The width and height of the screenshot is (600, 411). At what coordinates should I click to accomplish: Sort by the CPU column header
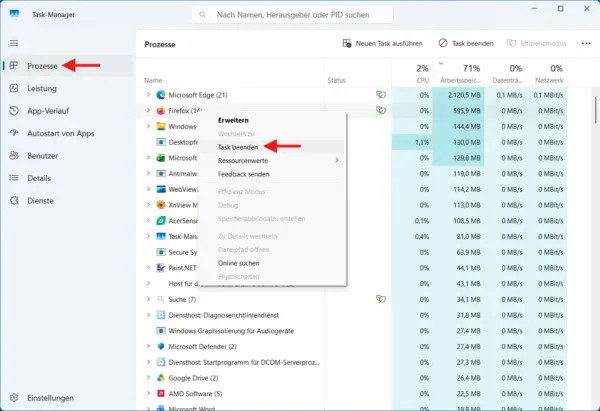pyautogui.click(x=412, y=73)
